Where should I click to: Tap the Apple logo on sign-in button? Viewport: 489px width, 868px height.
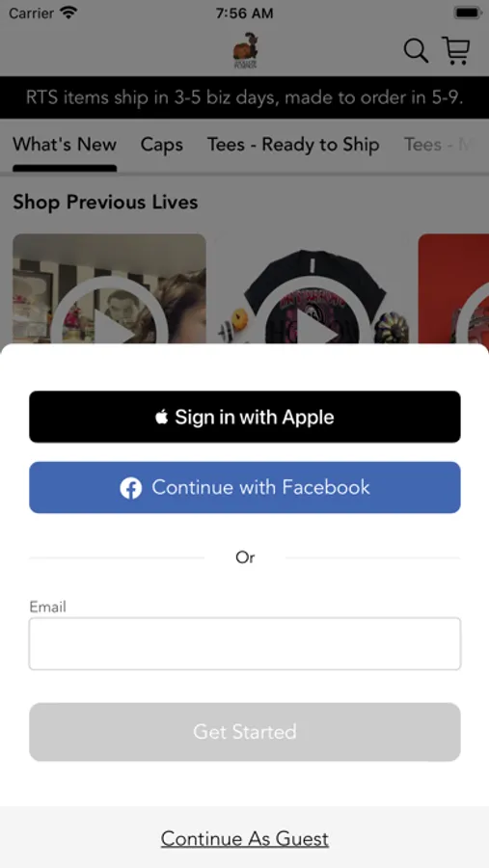tap(161, 417)
